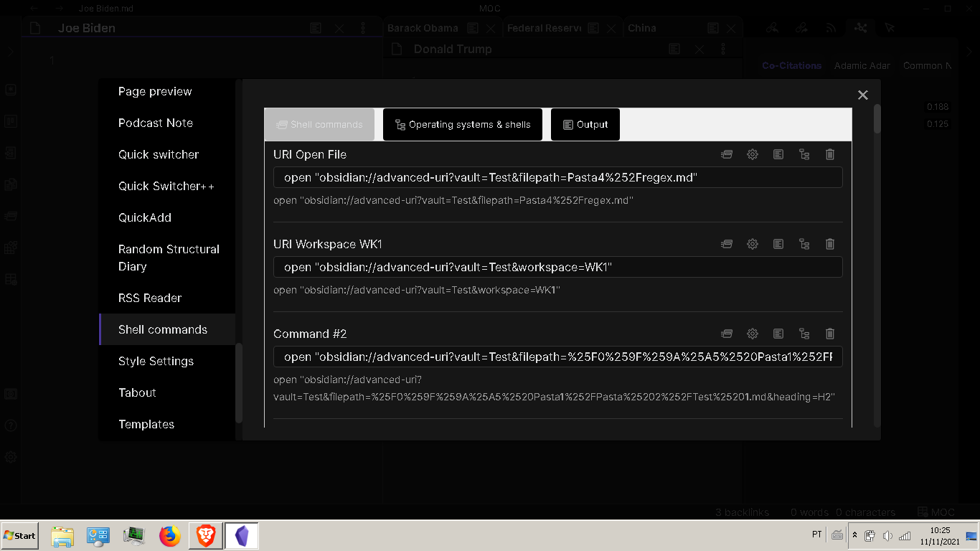Click the settings content scrollbar thumb

coord(877,119)
